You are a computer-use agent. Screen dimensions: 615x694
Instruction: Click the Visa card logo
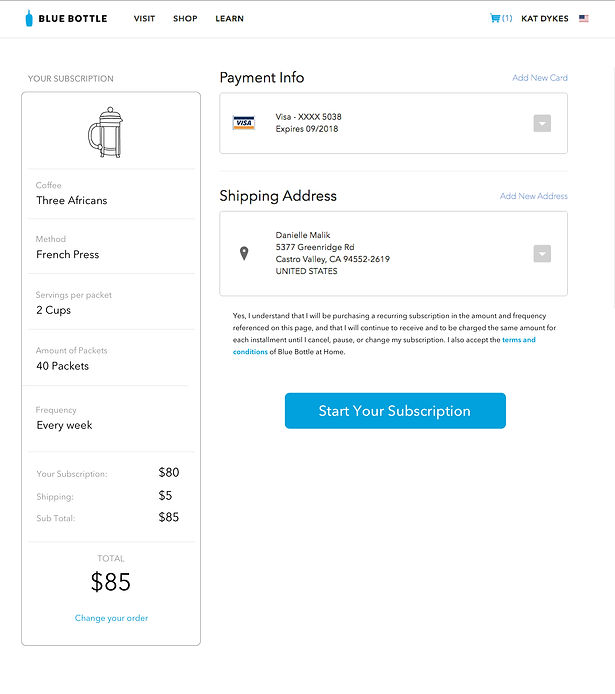point(244,123)
